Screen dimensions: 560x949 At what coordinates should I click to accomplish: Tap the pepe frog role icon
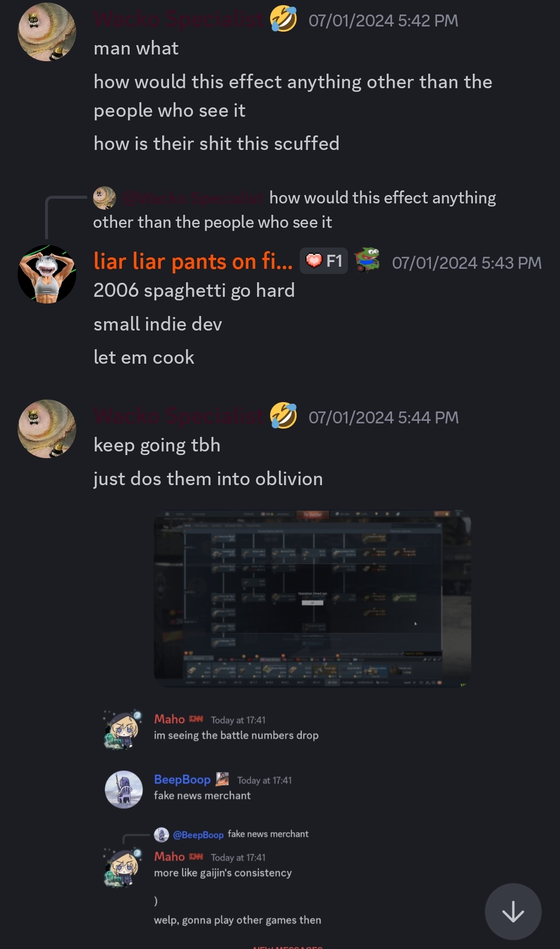coord(367,260)
